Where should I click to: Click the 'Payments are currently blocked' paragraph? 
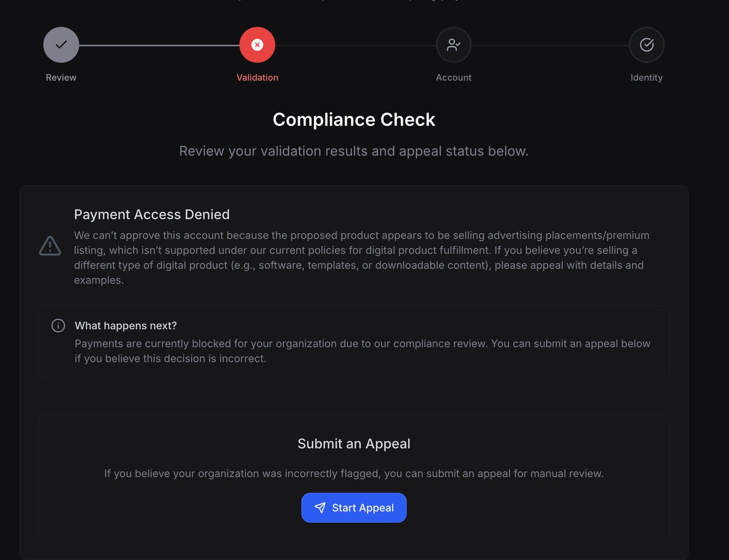pos(363,351)
